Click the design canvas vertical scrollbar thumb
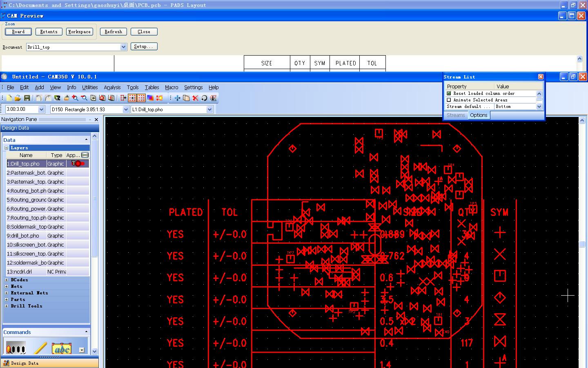Screen dimensions: 588x368 point(582,244)
